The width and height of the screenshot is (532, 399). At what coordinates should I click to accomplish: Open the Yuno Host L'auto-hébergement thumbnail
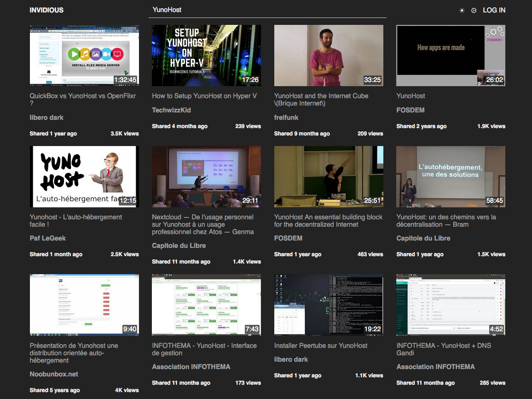click(x=84, y=176)
